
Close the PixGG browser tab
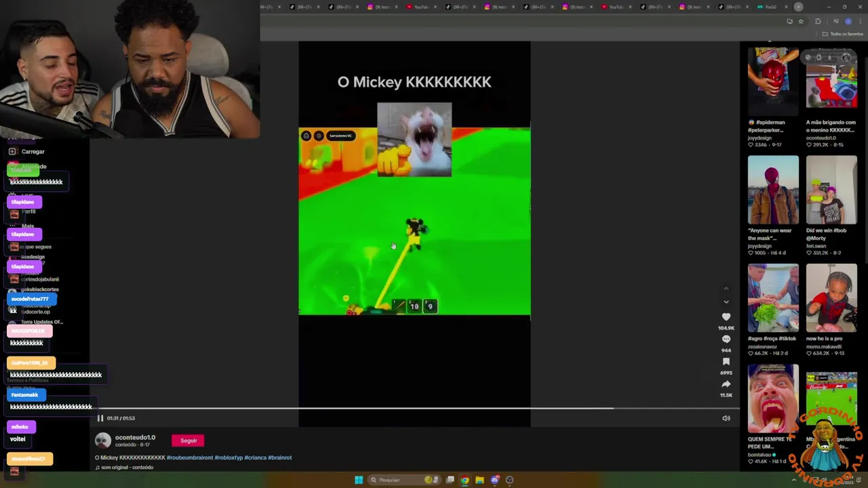click(785, 7)
